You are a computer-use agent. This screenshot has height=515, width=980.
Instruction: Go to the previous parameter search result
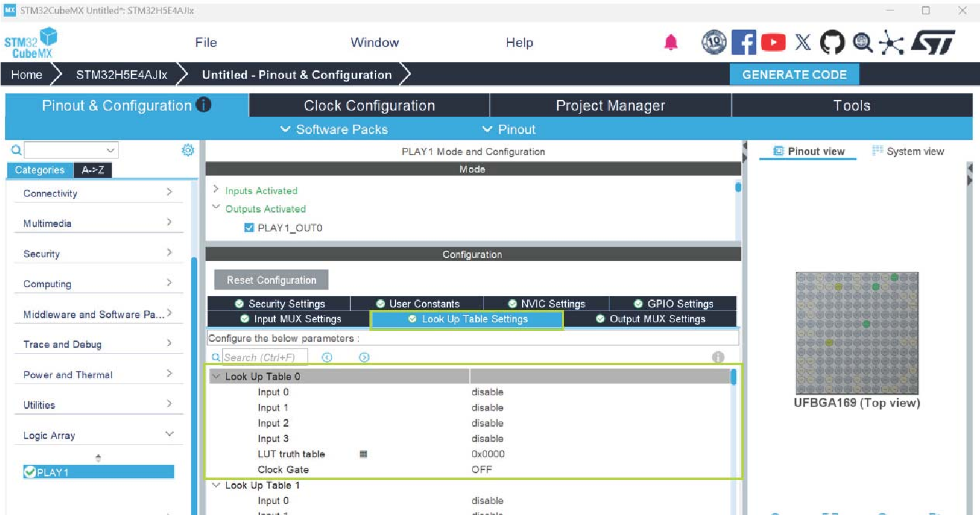tap(327, 357)
